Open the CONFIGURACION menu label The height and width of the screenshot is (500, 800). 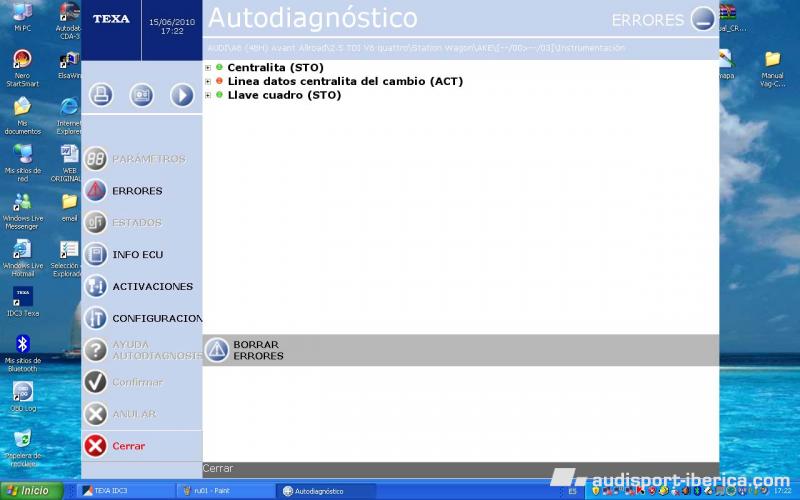tap(157, 318)
